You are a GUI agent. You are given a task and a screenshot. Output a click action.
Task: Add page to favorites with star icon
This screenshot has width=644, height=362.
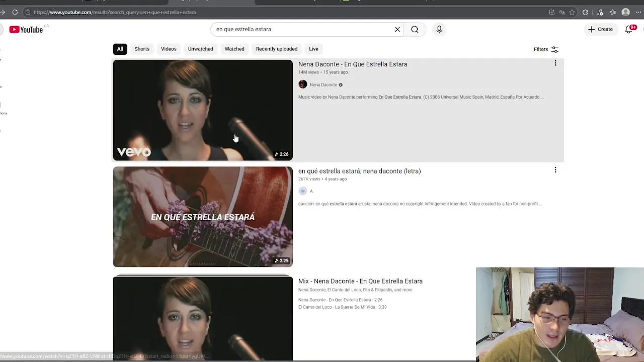tap(572, 12)
